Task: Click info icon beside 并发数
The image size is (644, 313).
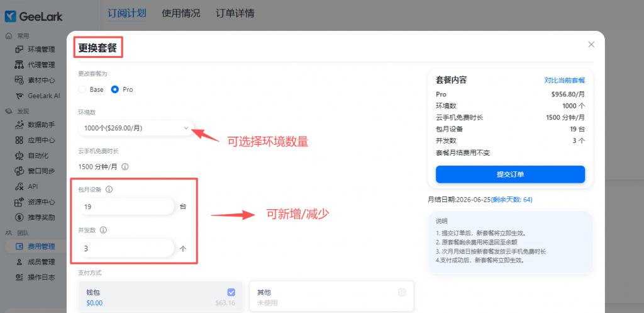Action: pyautogui.click(x=104, y=230)
